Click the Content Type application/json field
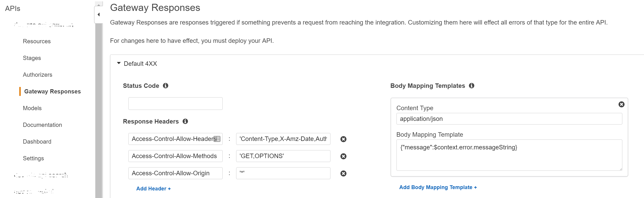Screen dimensions: 644x198 click(x=509, y=119)
